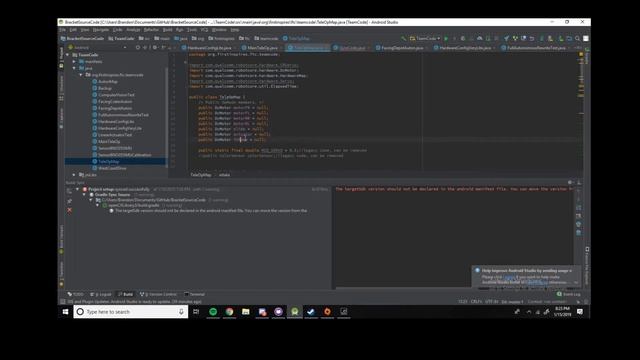This screenshot has height=360, width=640.
Task: Open Project panel gear settings
Action: coord(155,47)
